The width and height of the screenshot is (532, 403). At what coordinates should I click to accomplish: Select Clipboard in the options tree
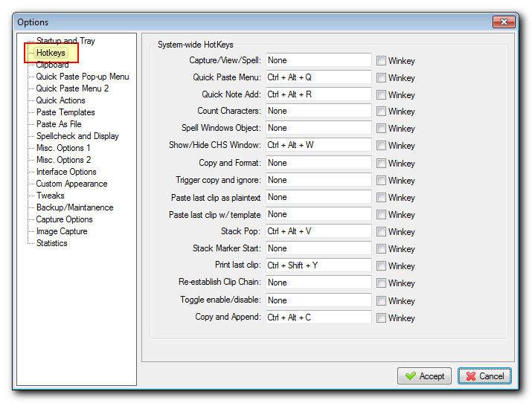click(52, 65)
